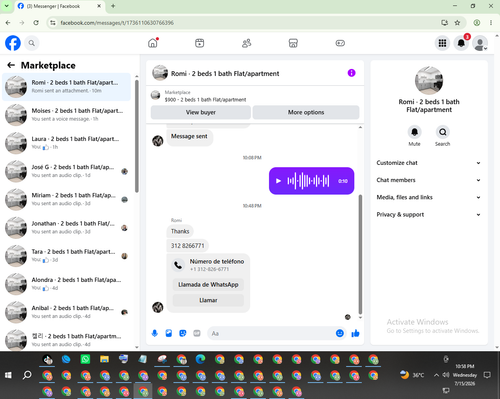The height and width of the screenshot is (399, 500).
Task: Reload the page in browser
Action: tap(36, 23)
